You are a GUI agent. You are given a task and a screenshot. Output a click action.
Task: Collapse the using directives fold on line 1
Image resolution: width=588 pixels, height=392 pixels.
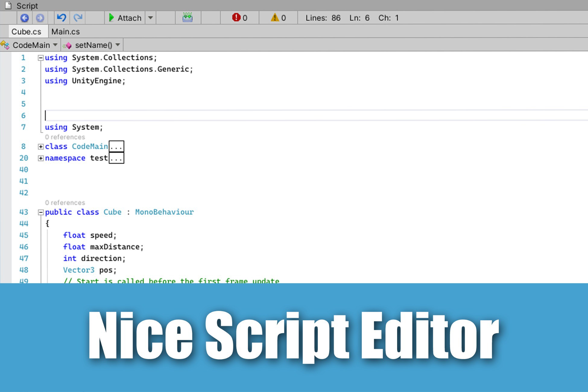40,58
